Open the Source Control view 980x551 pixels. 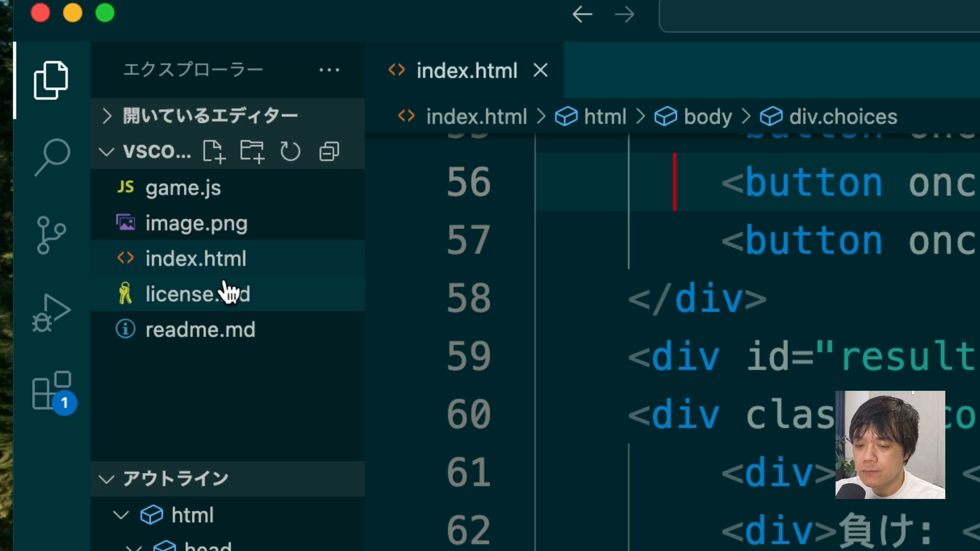point(51,235)
